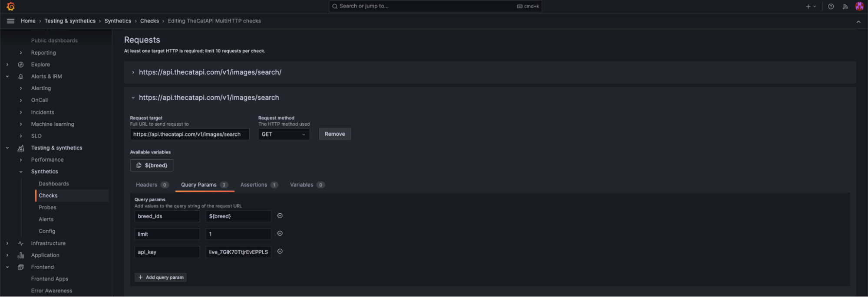Click the api_key param name field
The width and height of the screenshot is (868, 297).
pyautogui.click(x=167, y=252)
